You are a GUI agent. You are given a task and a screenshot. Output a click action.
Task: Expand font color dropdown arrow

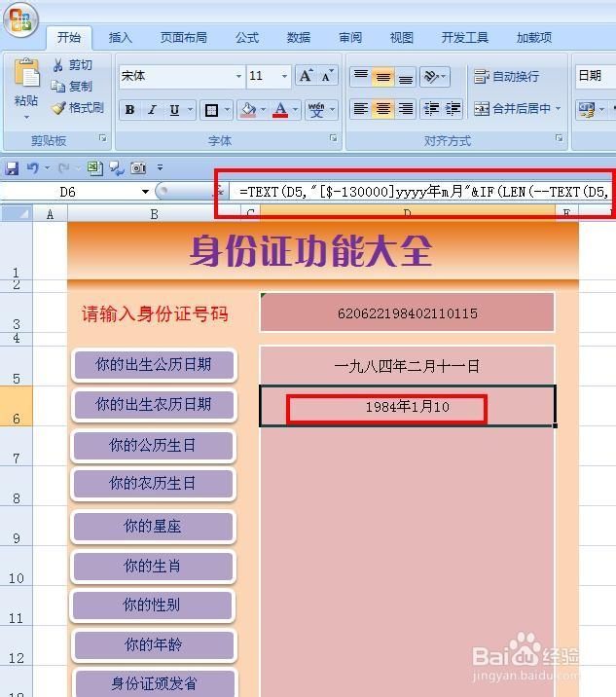pyautogui.click(x=295, y=110)
